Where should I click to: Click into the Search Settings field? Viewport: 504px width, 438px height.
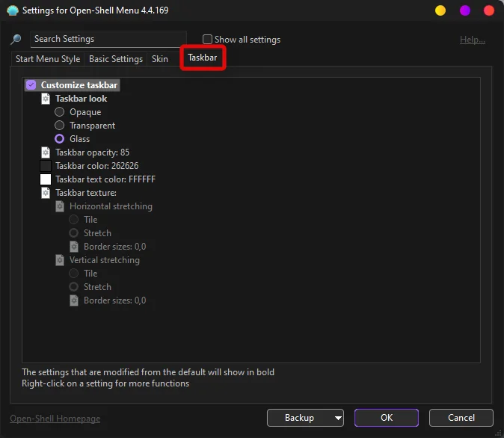pos(108,39)
